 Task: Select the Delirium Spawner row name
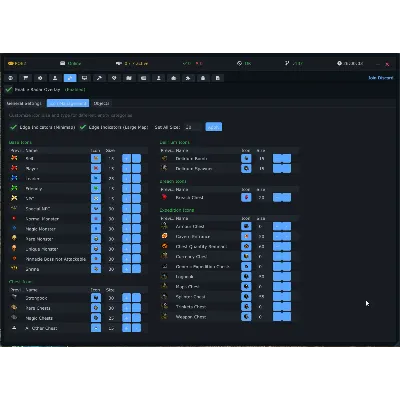point(194,169)
